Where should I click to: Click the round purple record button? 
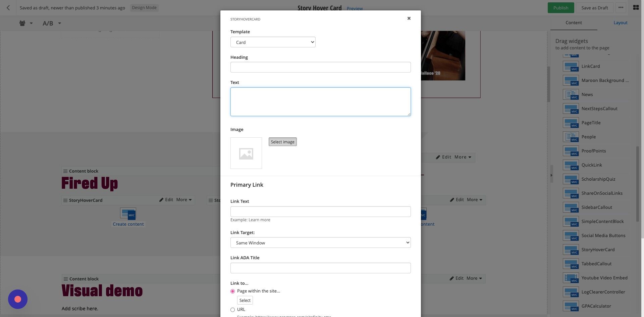click(18, 299)
